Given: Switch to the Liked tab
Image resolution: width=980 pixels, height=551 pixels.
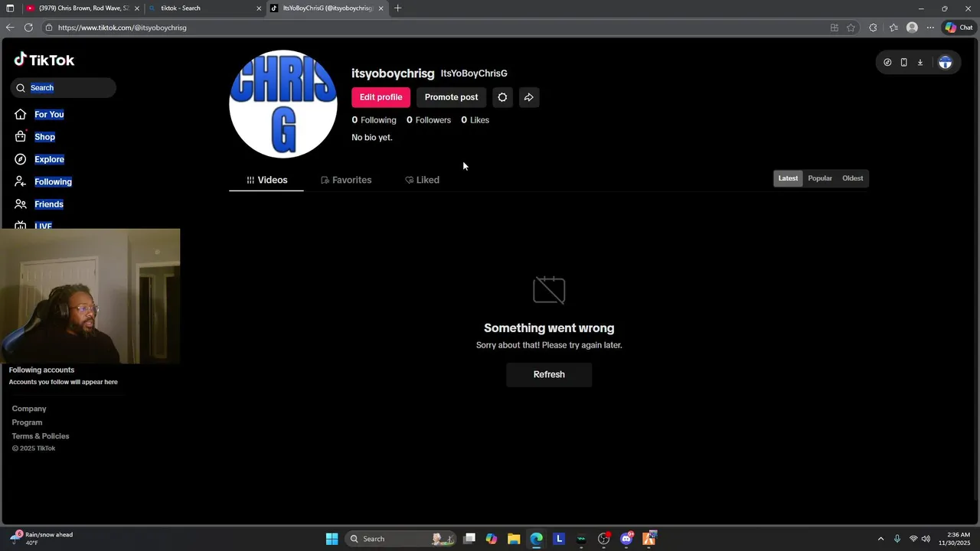Looking at the screenshot, I should point(422,180).
